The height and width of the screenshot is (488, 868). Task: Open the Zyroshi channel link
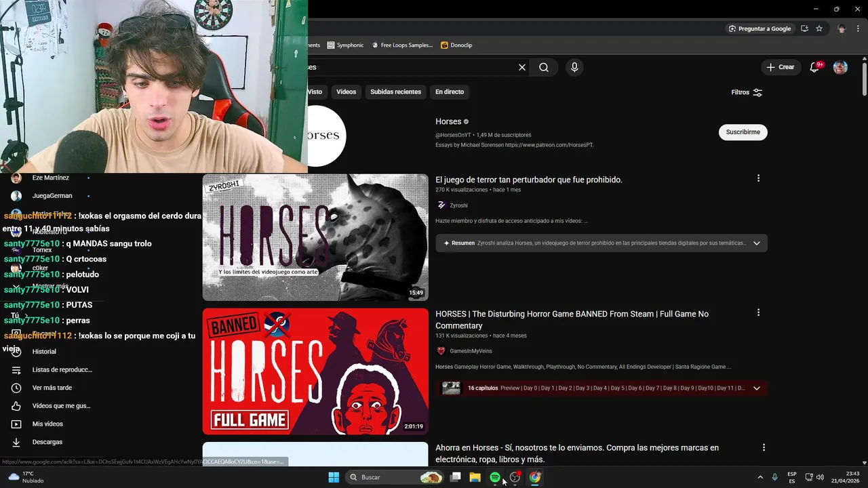pyautogui.click(x=458, y=205)
